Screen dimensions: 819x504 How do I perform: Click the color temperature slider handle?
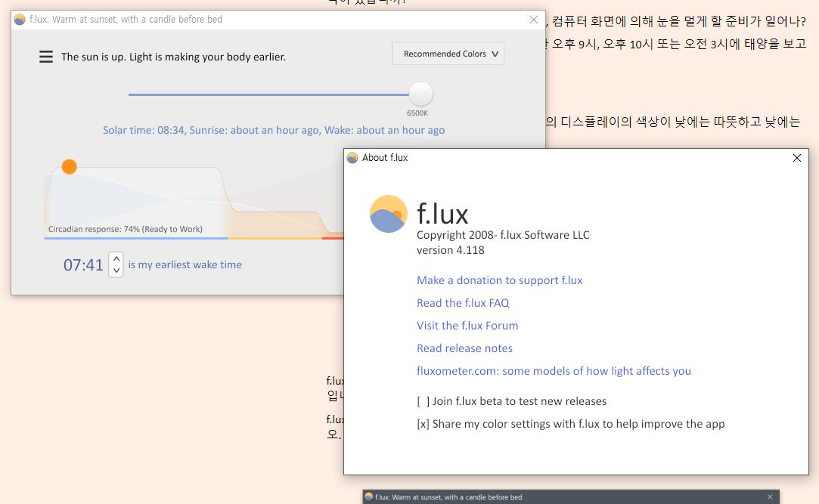[x=420, y=94]
